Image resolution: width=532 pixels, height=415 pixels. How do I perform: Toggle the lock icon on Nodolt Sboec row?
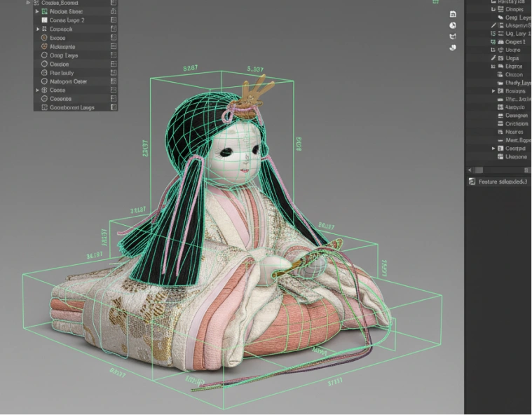coord(114,11)
